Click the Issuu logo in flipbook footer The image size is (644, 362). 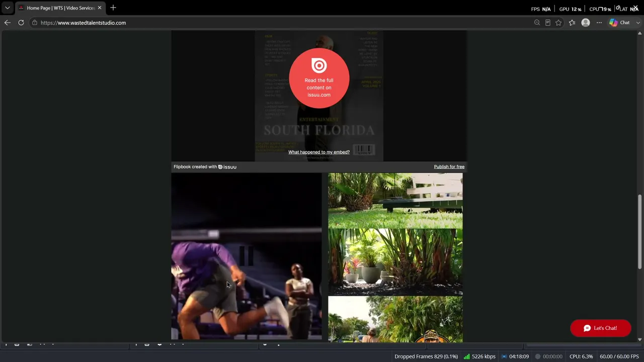click(x=227, y=167)
